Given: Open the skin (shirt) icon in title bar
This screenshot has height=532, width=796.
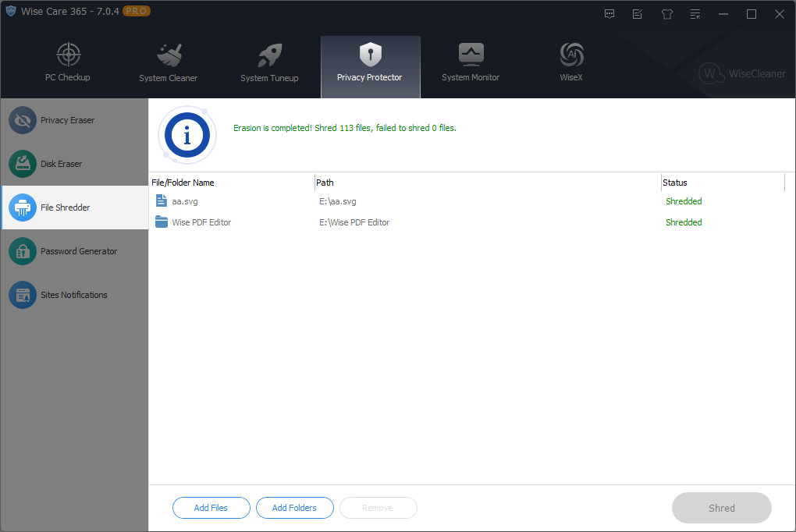Looking at the screenshot, I should click(667, 14).
